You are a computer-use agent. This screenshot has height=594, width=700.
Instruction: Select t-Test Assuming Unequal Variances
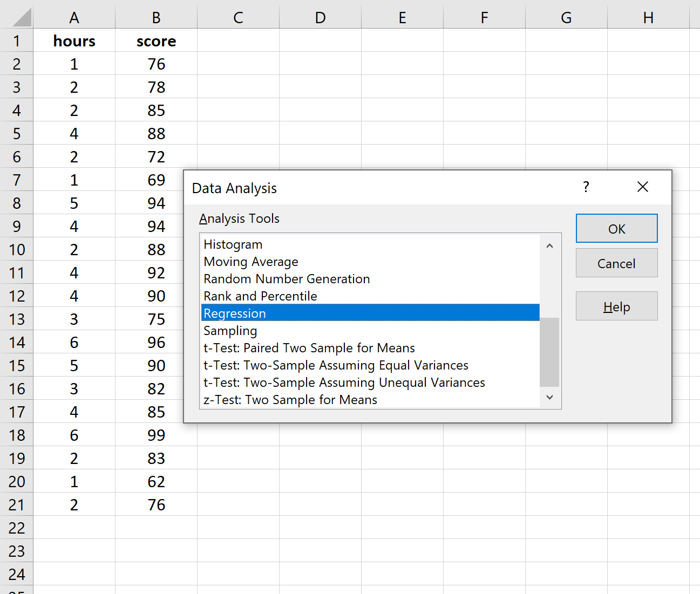click(370, 383)
